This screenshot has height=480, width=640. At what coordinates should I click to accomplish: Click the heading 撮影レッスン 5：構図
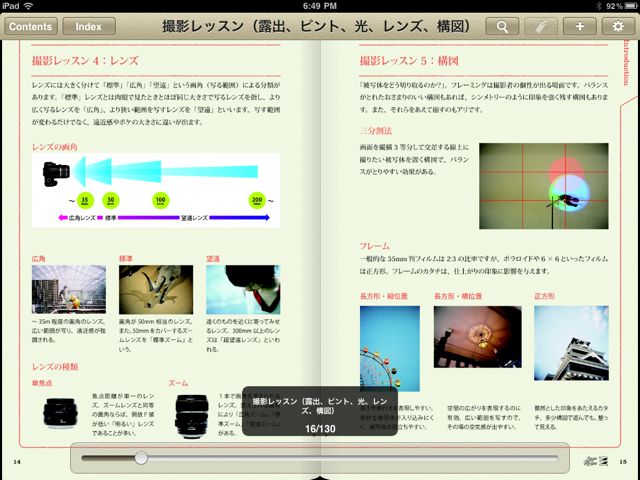[409, 61]
